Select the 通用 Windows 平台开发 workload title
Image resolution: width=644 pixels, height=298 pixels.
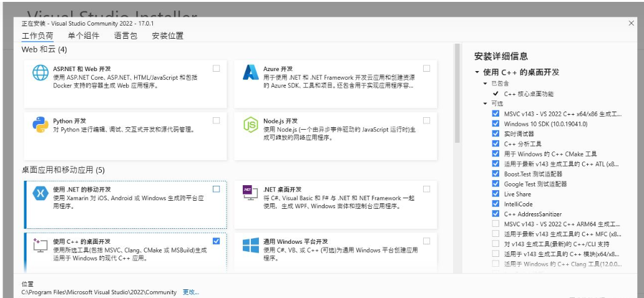296,241
